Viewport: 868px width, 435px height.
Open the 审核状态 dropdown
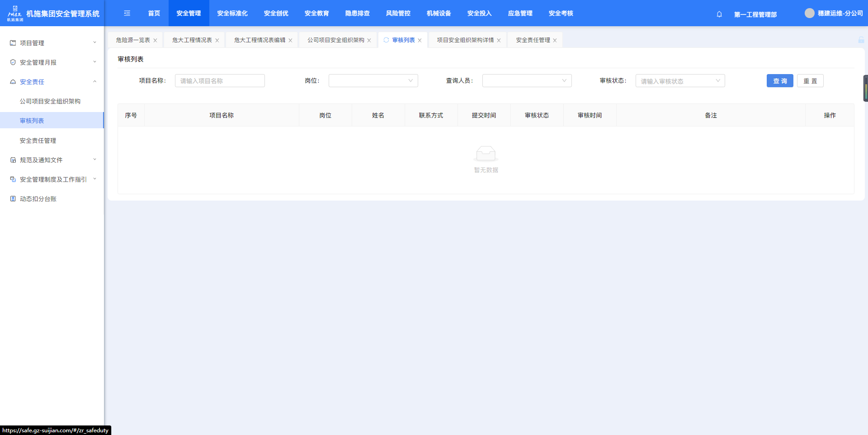coord(680,81)
